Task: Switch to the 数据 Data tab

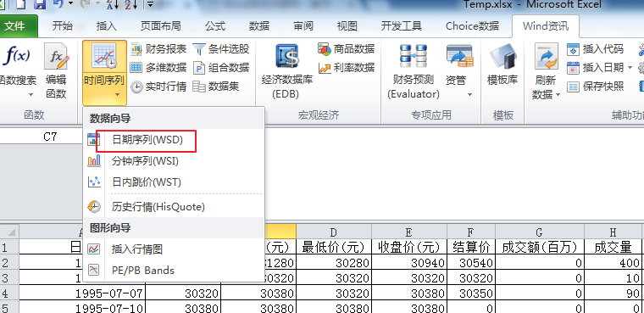Action: point(259,26)
